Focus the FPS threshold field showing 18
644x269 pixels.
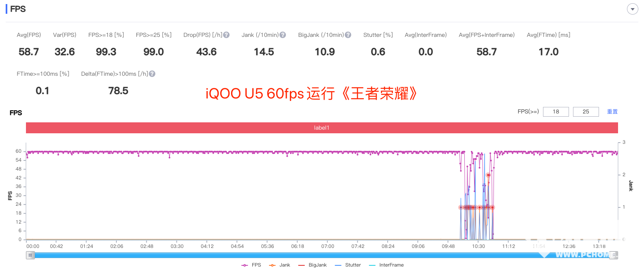tap(556, 111)
